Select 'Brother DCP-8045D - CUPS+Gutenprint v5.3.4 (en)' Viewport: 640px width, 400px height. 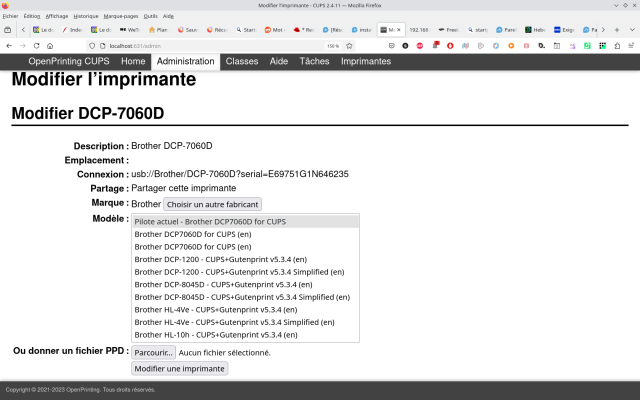(x=245, y=284)
